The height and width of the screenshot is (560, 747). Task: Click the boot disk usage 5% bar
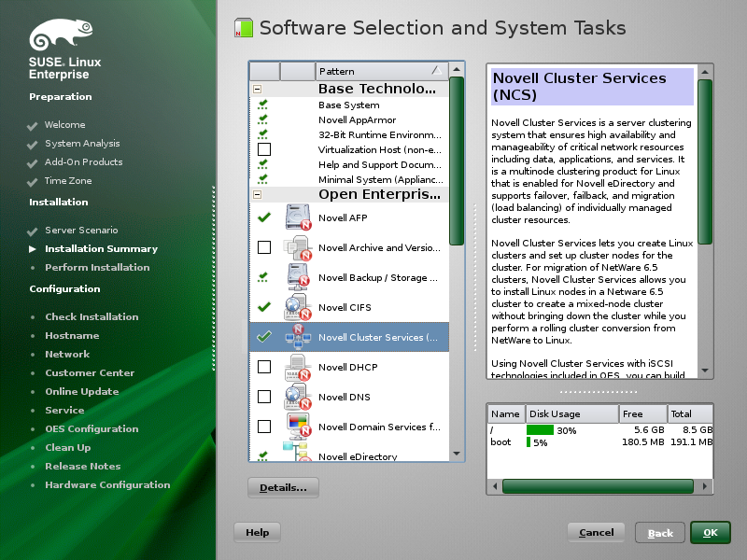(529, 442)
